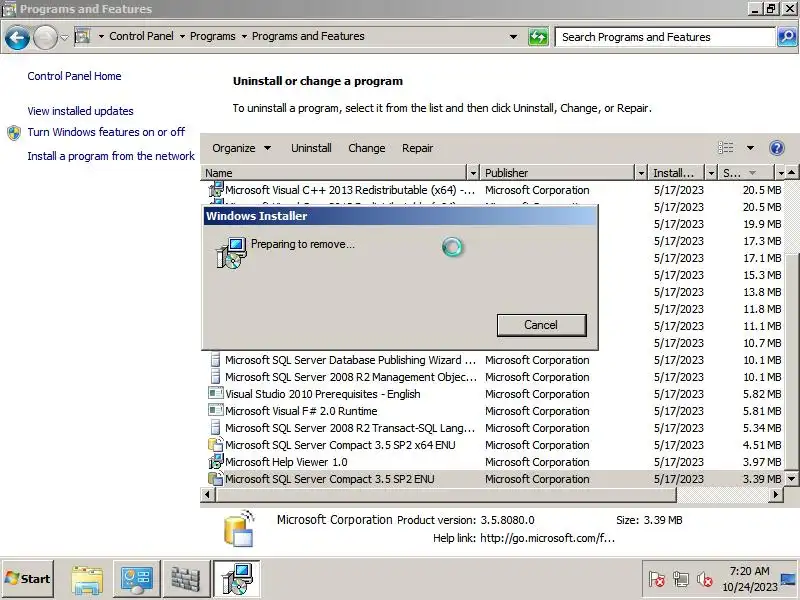The image size is (800, 600).
Task: Click the horizontal scrollbar thumb
Action: [446, 494]
